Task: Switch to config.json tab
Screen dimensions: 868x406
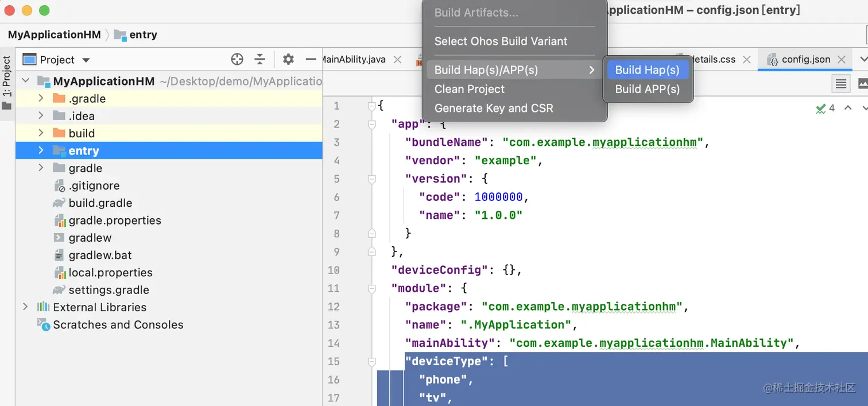Action: click(x=806, y=59)
